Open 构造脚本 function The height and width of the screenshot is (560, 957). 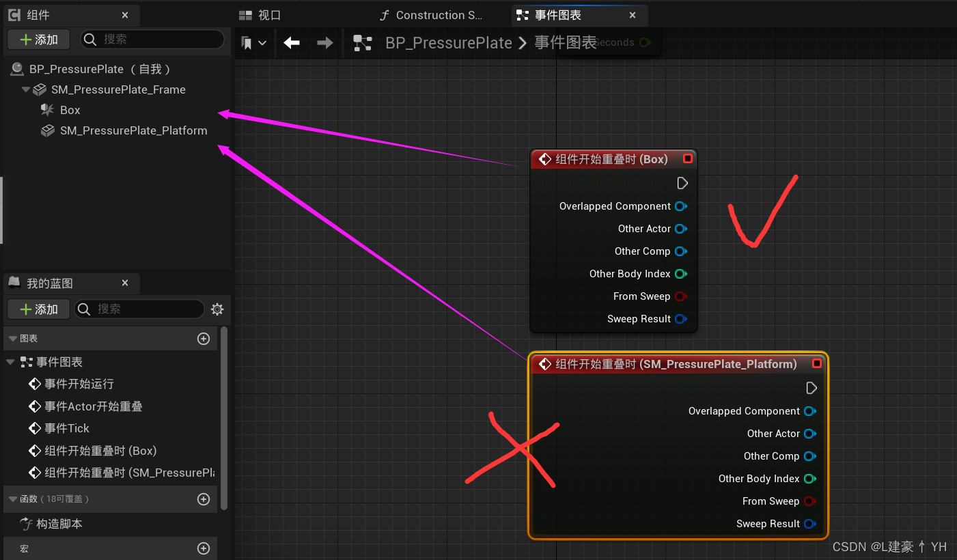tap(59, 524)
